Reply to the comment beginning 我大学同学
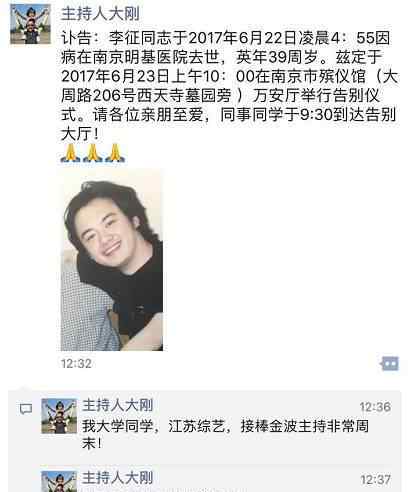 pos(225,435)
